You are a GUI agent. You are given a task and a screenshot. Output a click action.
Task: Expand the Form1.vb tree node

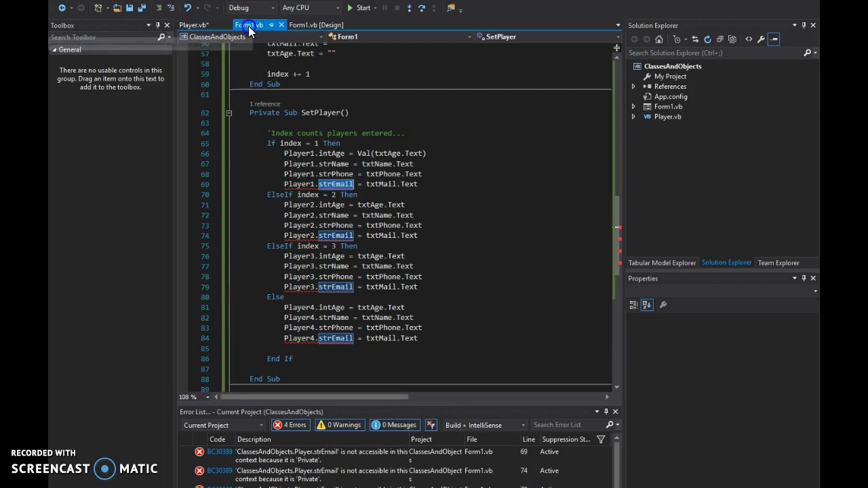tap(633, 107)
